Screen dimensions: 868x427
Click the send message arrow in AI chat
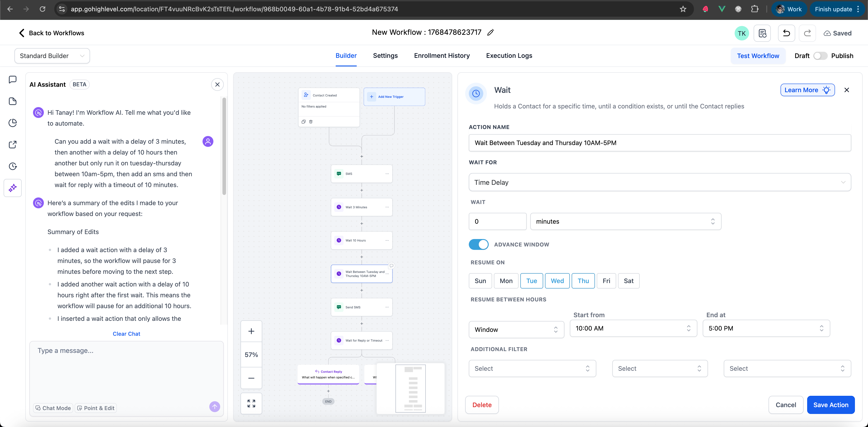(215, 406)
